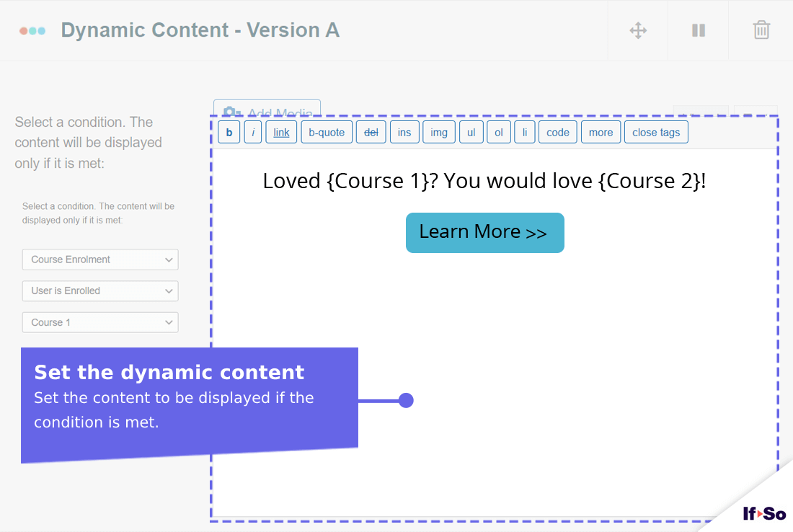Create an unordered list with ul
Screen dimensions: 793x532
[x=471, y=132]
